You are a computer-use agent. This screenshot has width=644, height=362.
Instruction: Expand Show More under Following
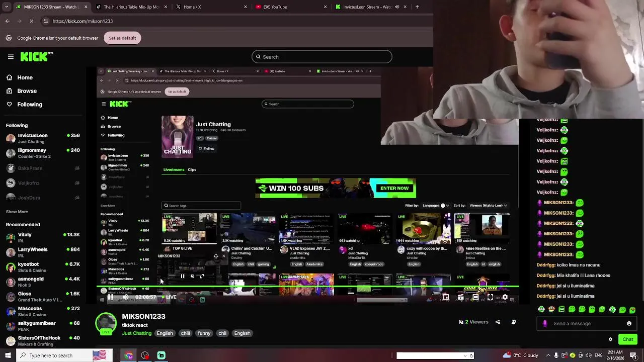tap(17, 212)
